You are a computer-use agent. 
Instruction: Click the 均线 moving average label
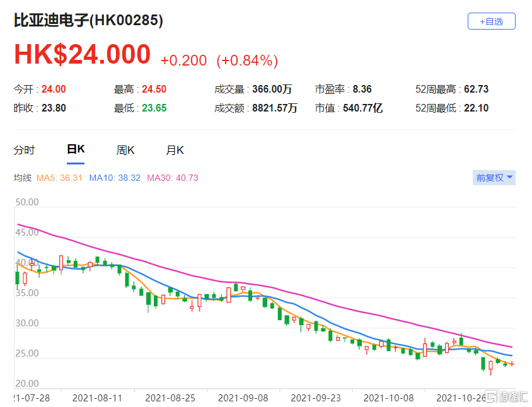click(23, 178)
